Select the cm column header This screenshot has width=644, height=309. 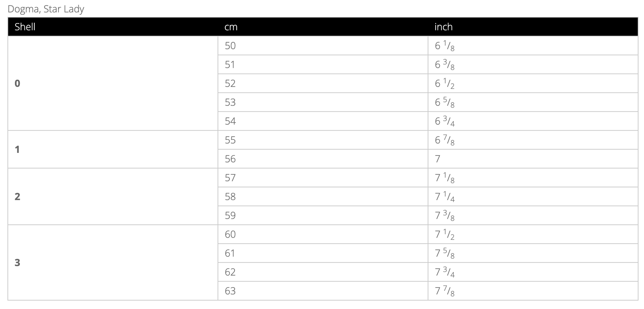point(231,27)
